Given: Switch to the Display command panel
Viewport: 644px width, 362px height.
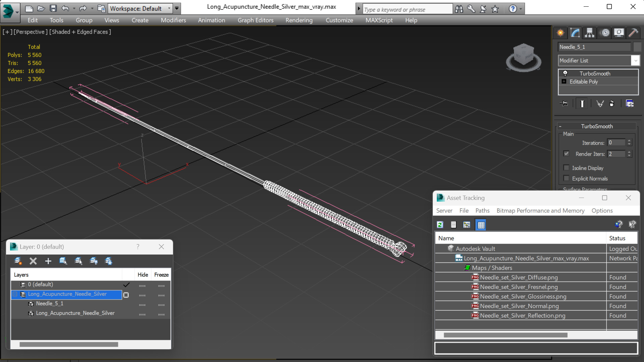Looking at the screenshot, I should pyautogui.click(x=619, y=33).
